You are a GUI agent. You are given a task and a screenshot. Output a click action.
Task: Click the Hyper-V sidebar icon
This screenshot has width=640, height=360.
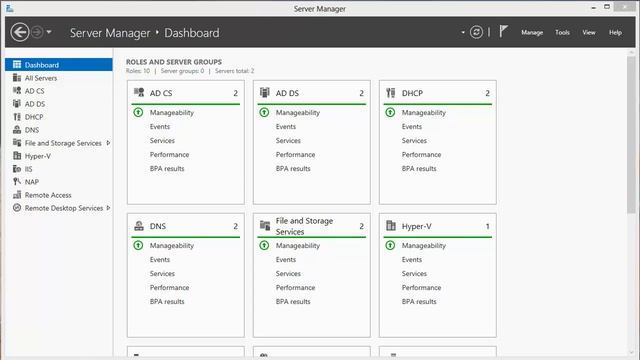coord(17,156)
